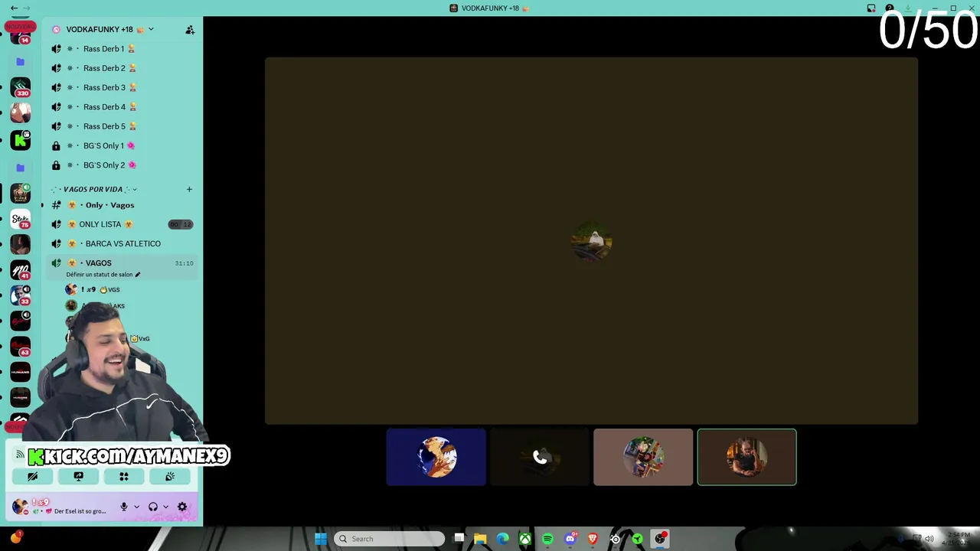Go back with the navigation arrow
Image resolution: width=980 pixels, height=551 pixels.
pos(14,8)
